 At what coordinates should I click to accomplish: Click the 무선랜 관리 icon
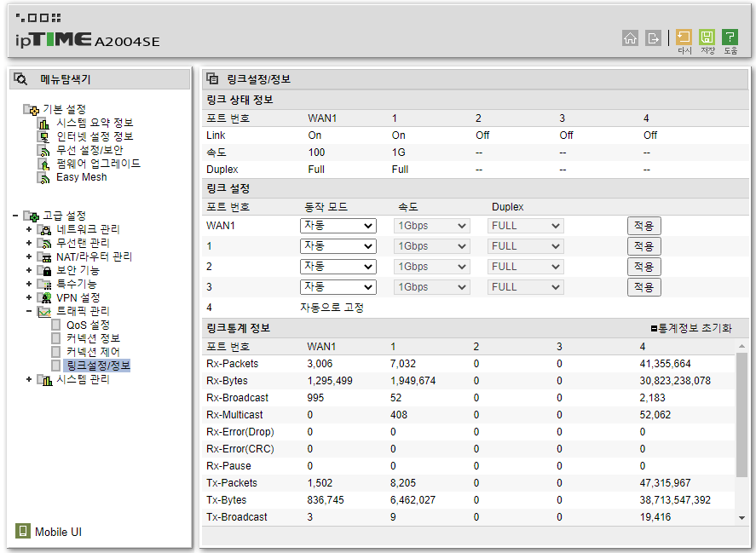coord(44,243)
